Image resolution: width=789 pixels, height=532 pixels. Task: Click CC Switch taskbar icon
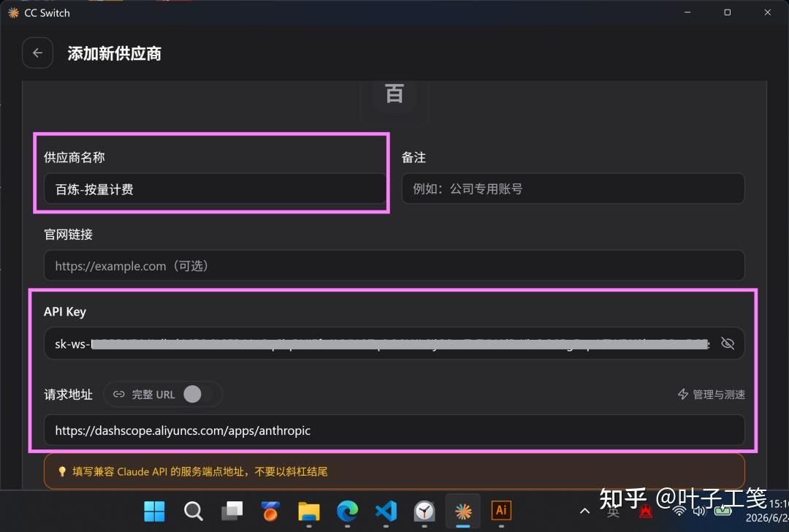pos(463,512)
